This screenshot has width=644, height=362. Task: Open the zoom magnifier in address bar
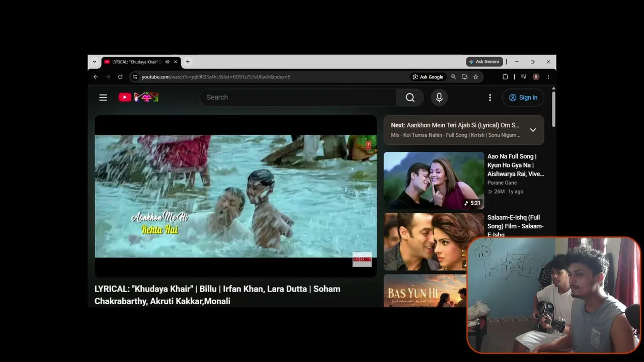click(453, 77)
